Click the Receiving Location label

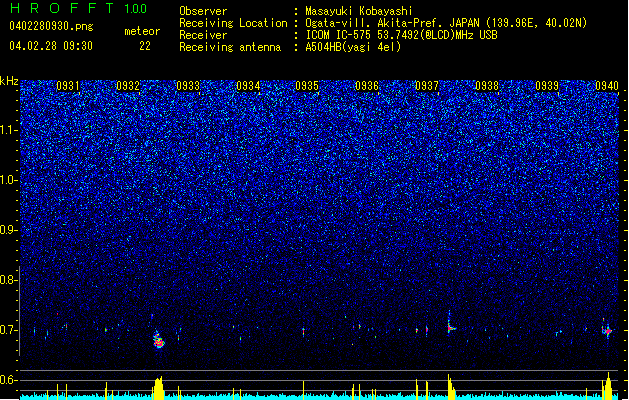pyautogui.click(x=233, y=23)
